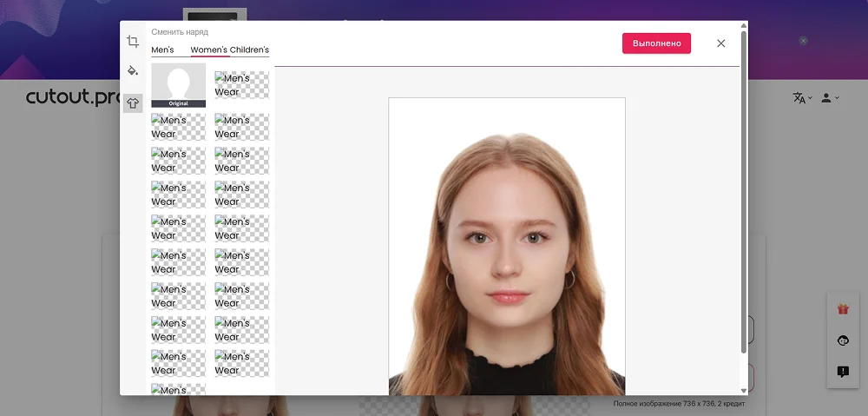Open the support agent face icon

click(x=842, y=340)
